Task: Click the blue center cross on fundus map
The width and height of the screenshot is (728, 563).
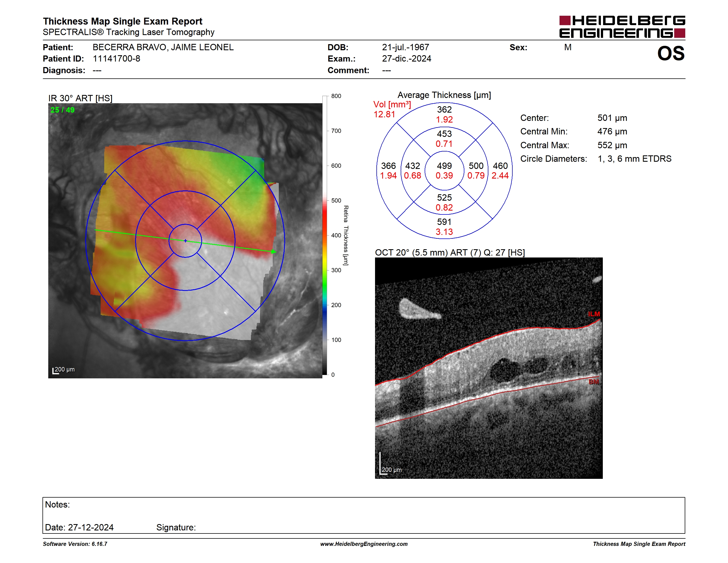Action: click(185, 241)
